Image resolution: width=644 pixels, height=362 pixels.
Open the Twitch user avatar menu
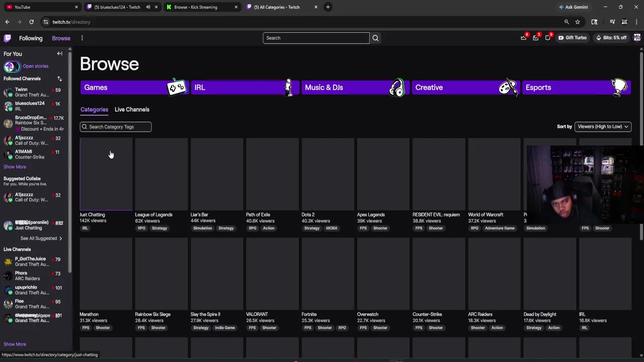pyautogui.click(x=637, y=38)
